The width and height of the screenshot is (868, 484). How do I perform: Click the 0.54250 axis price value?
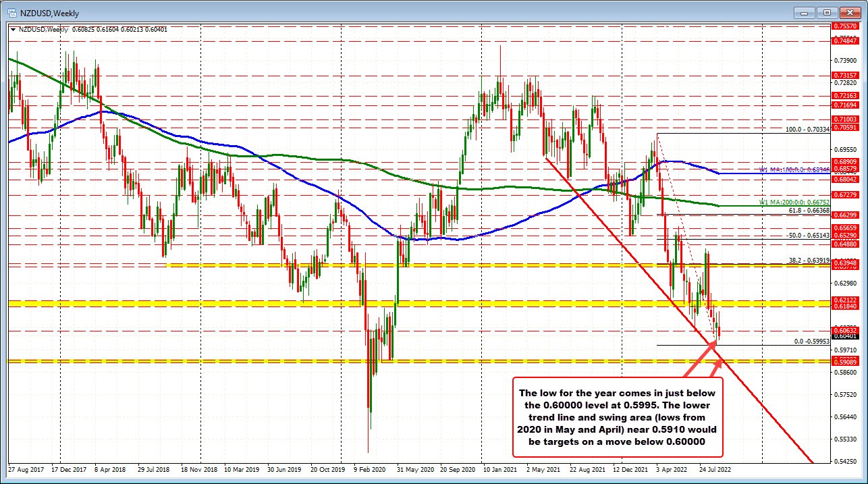coord(845,460)
